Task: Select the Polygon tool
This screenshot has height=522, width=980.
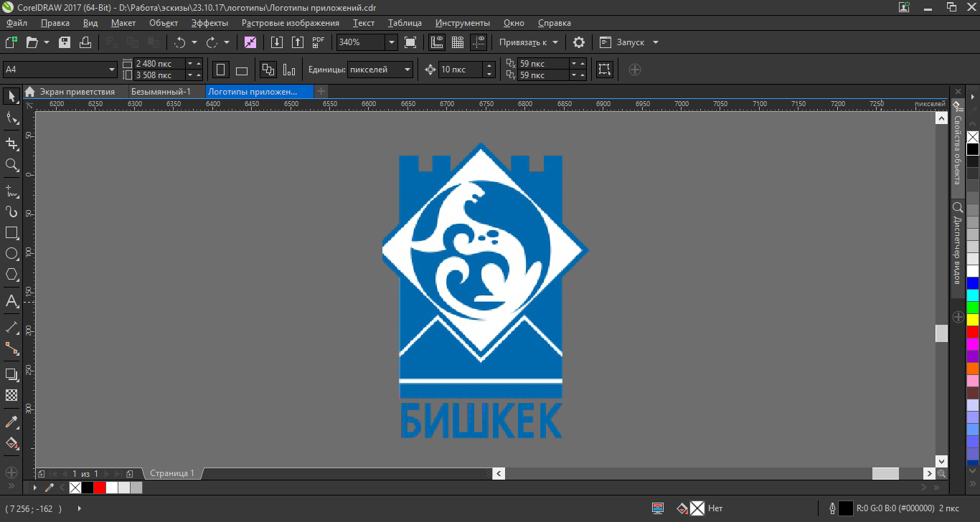Action: point(11,275)
